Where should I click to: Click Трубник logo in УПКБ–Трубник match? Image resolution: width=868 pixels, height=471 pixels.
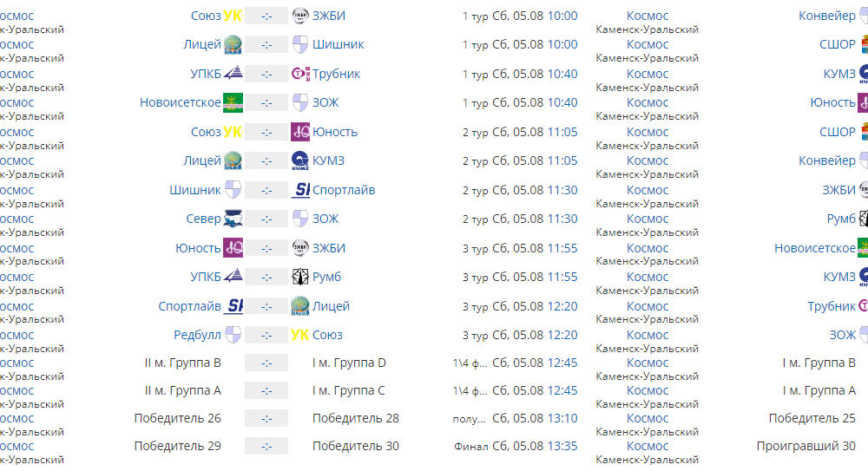[300, 74]
